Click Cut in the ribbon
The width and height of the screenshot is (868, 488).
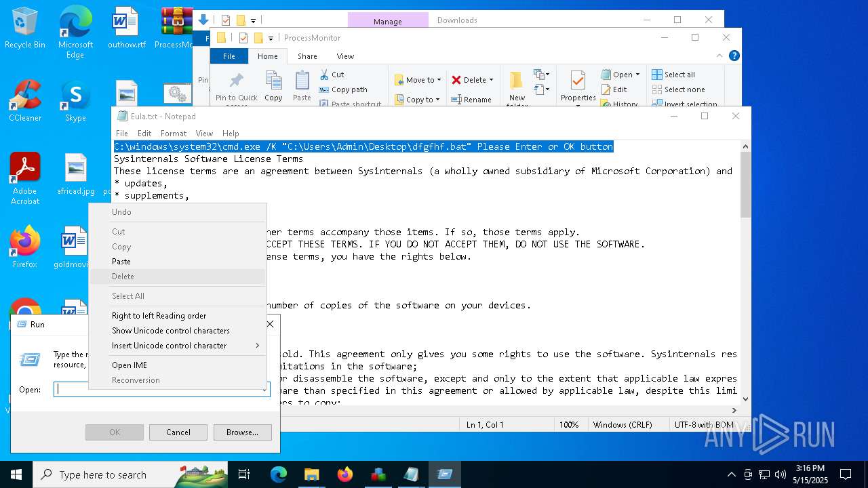(x=332, y=75)
